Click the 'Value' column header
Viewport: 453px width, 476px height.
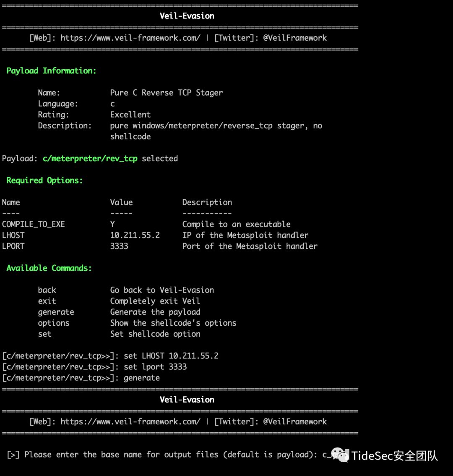121,202
